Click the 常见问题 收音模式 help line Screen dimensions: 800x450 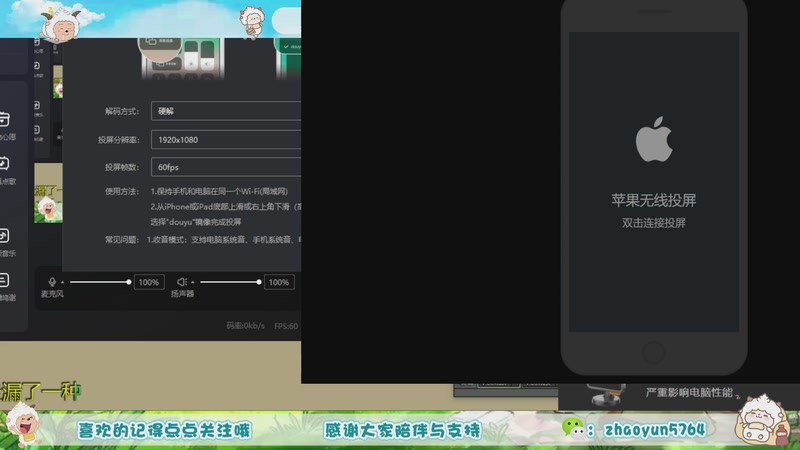coord(203,239)
